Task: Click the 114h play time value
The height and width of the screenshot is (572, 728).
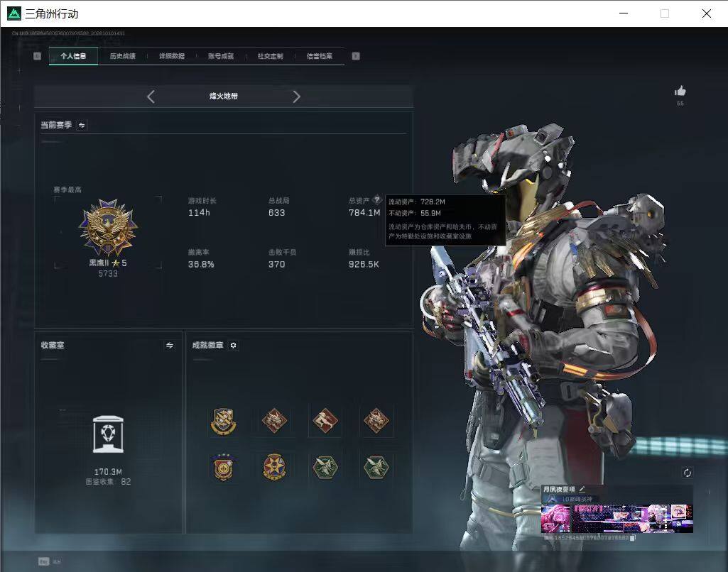Action: point(199,212)
